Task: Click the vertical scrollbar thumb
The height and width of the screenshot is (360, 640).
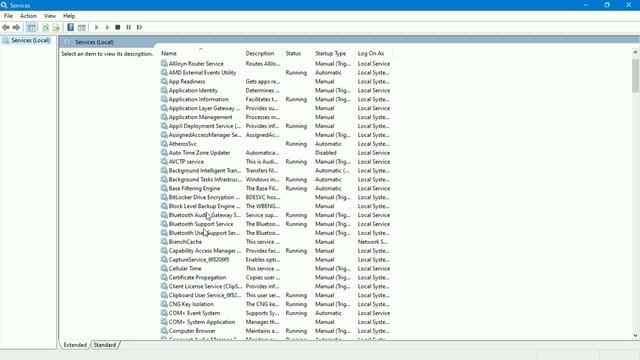Action: [635, 76]
